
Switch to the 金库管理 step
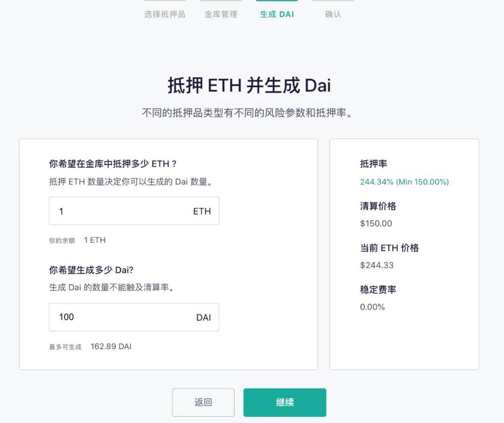coord(221,14)
